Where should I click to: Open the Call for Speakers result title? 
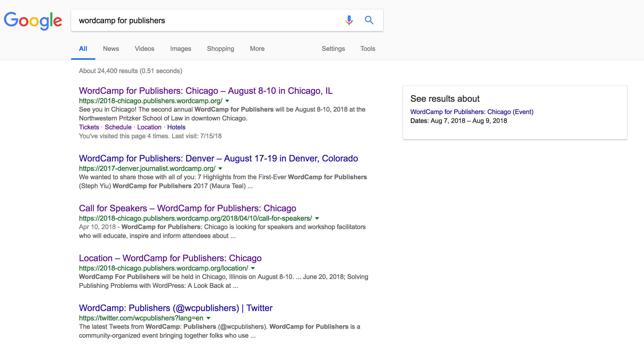(x=187, y=208)
